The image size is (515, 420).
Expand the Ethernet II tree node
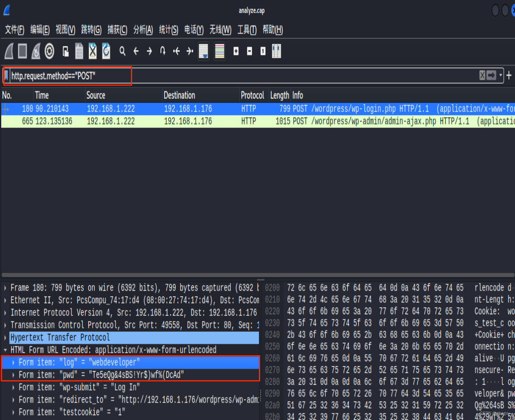[x=5, y=300]
